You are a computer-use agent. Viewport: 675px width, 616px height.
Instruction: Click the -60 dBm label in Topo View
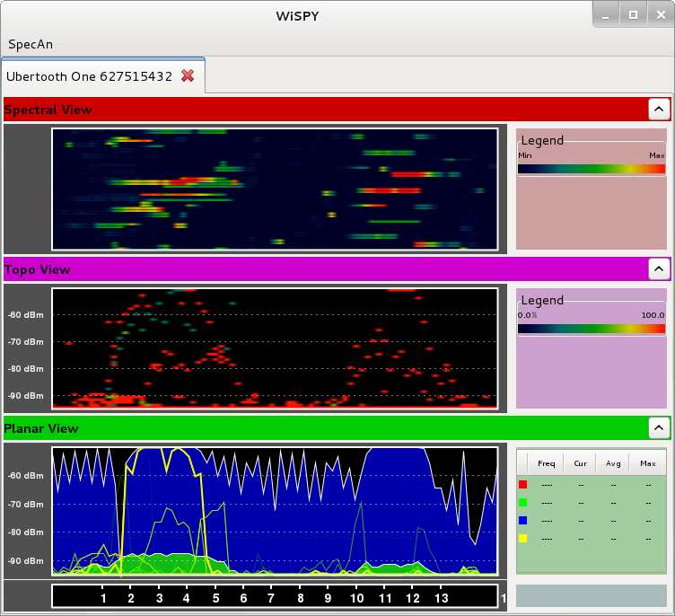click(26, 315)
